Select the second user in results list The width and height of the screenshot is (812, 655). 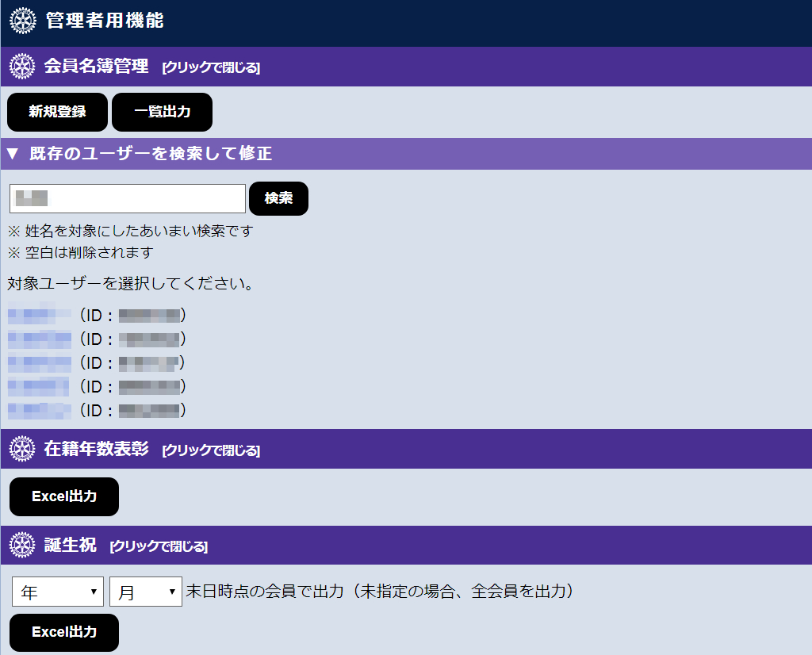40,339
